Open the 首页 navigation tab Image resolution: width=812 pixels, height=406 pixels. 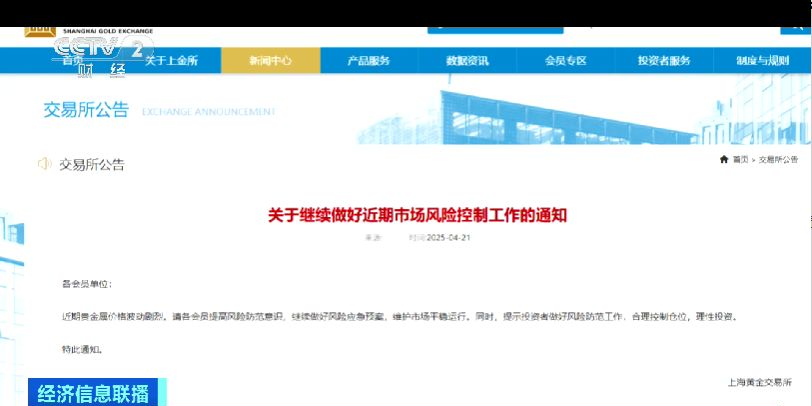68,61
